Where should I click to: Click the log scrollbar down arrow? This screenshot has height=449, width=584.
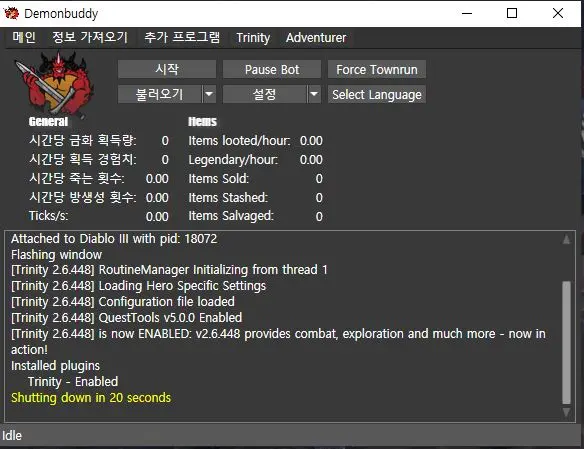(x=566, y=413)
